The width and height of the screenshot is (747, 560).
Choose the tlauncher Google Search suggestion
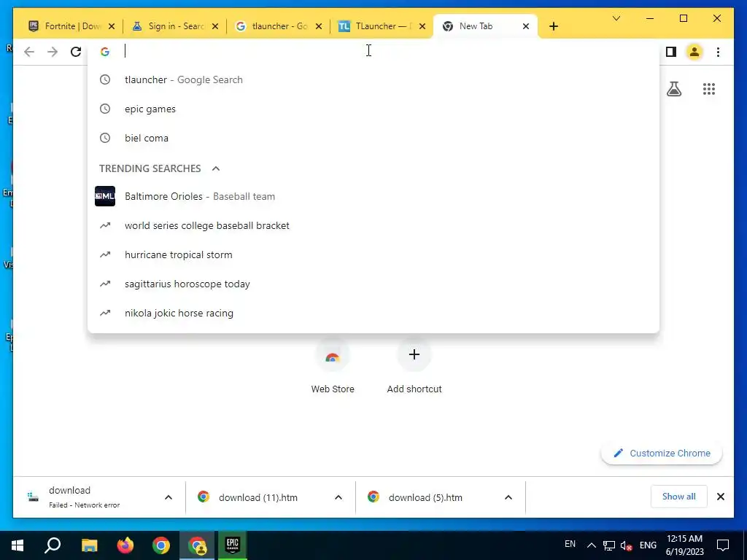(x=373, y=79)
